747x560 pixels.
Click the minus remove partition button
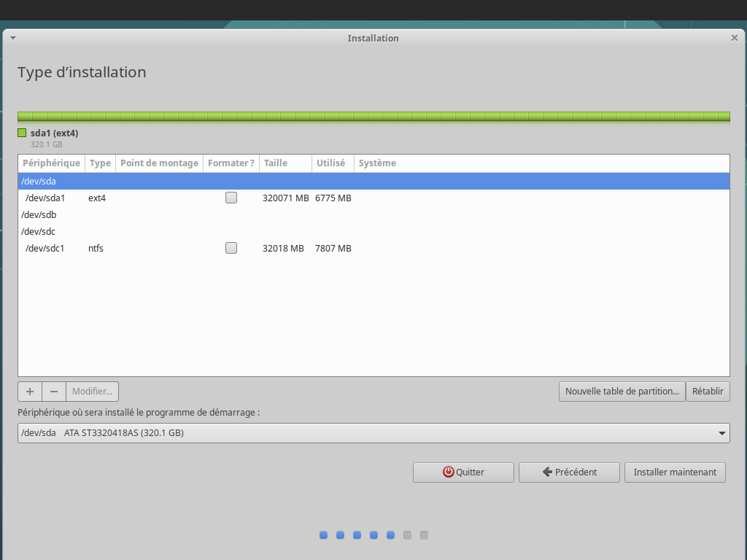click(x=54, y=392)
